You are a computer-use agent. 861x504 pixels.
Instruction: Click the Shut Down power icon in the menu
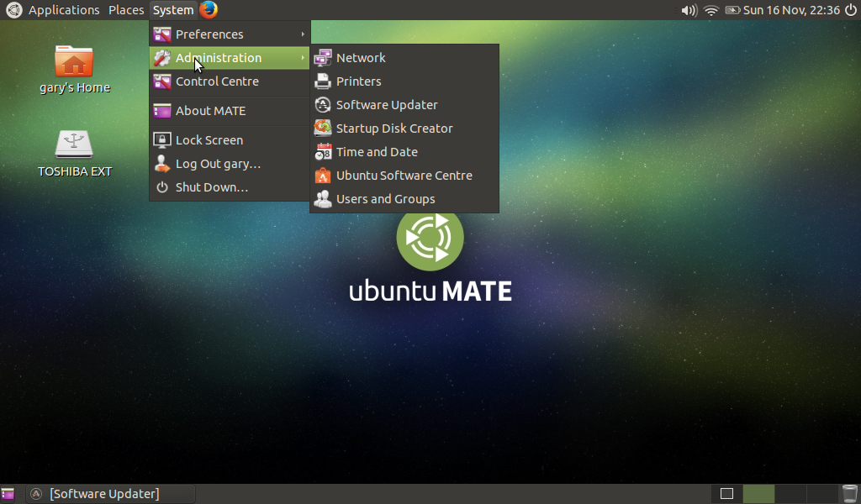click(162, 187)
